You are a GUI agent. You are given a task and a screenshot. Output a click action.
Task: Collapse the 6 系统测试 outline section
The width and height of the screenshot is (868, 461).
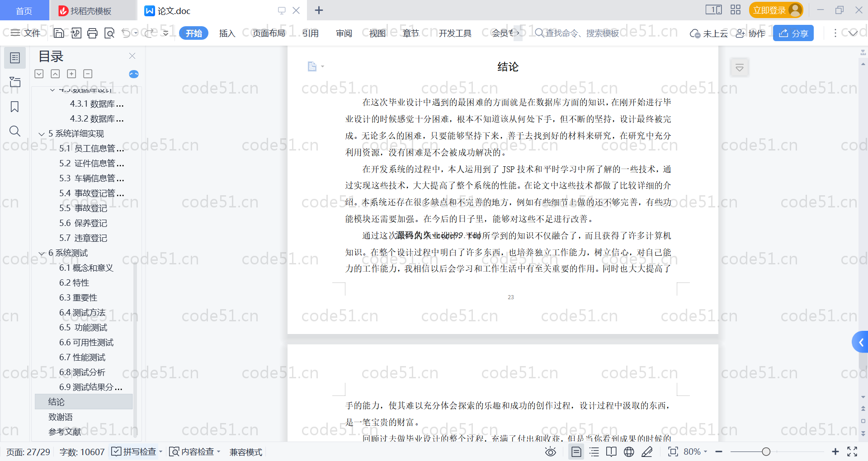(42, 253)
